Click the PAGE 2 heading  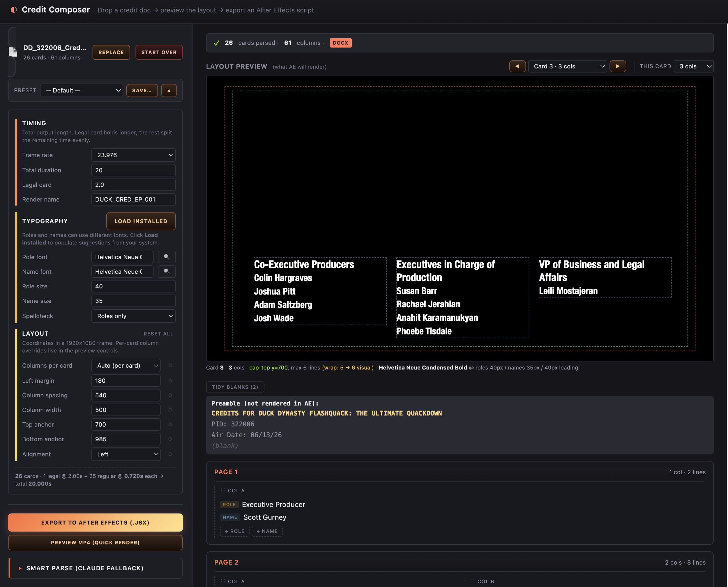tap(226, 562)
